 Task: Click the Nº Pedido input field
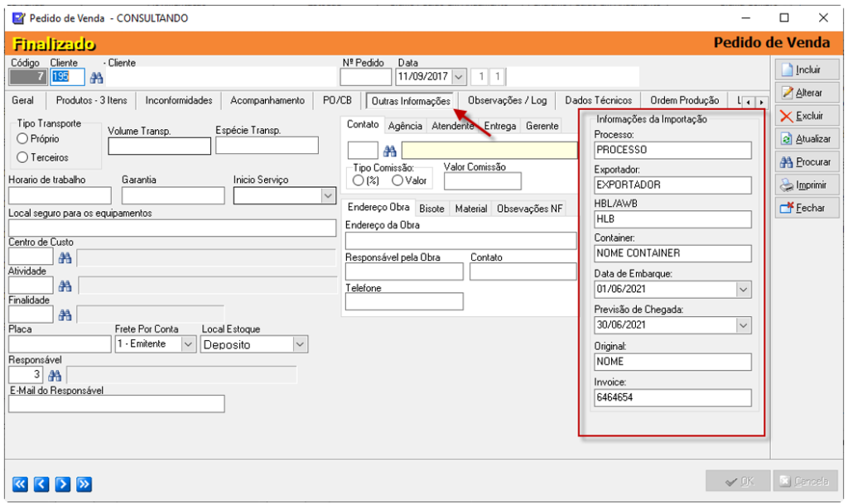click(x=365, y=77)
